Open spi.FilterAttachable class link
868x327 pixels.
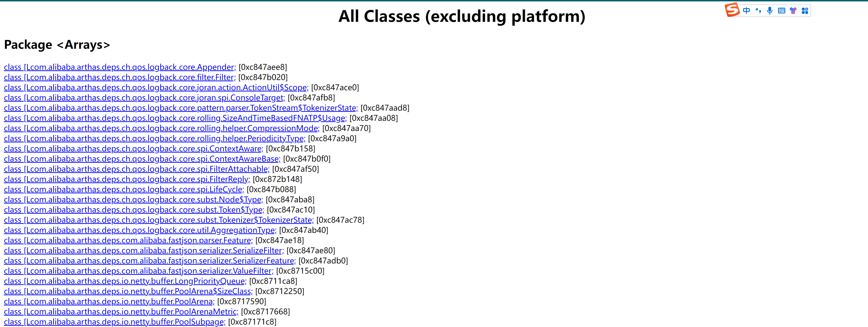(x=137, y=169)
